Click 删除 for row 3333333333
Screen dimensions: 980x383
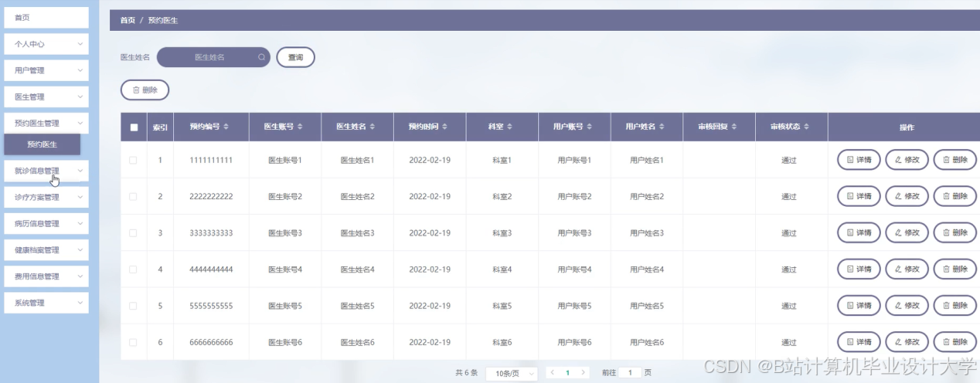coord(955,232)
